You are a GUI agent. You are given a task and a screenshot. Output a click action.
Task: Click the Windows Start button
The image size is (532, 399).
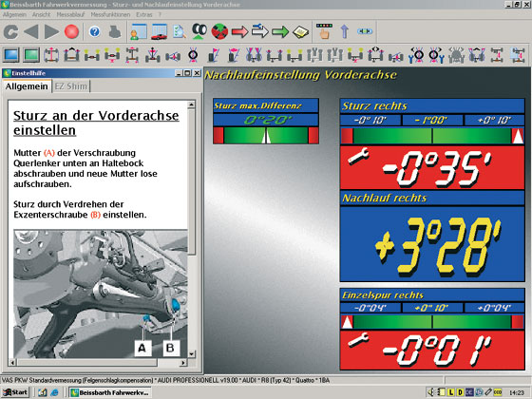15,392
